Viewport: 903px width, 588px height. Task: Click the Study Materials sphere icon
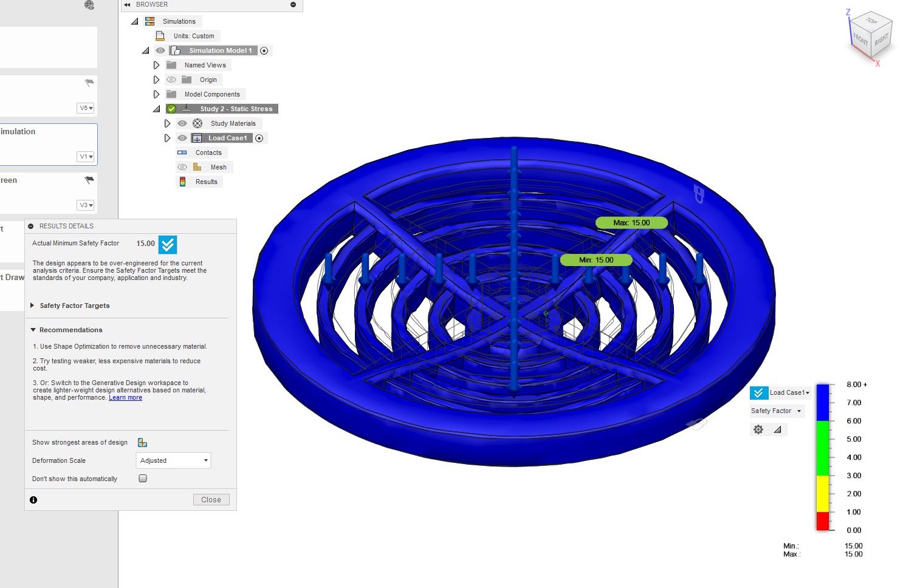coord(197,123)
